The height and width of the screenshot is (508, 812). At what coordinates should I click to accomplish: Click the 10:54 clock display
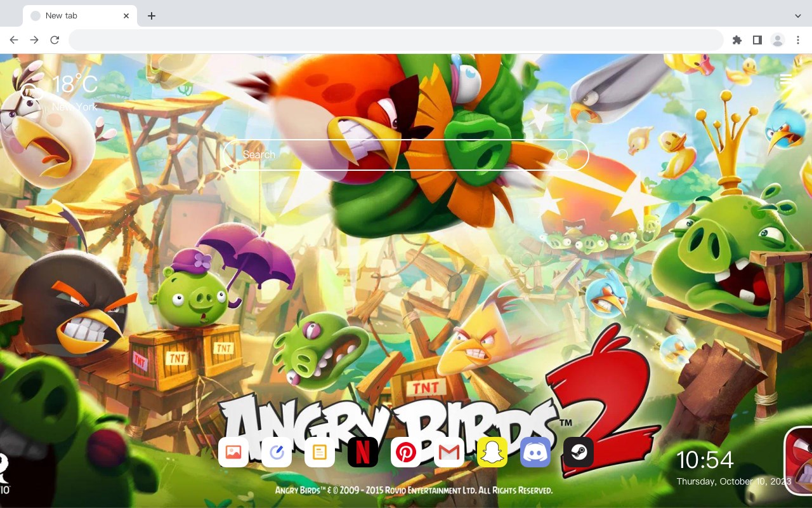[x=705, y=460]
